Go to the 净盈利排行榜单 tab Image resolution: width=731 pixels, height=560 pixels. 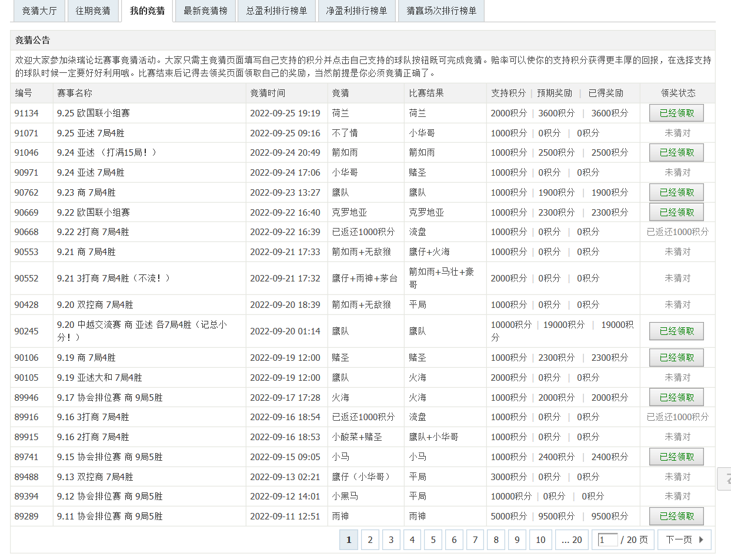[356, 11]
